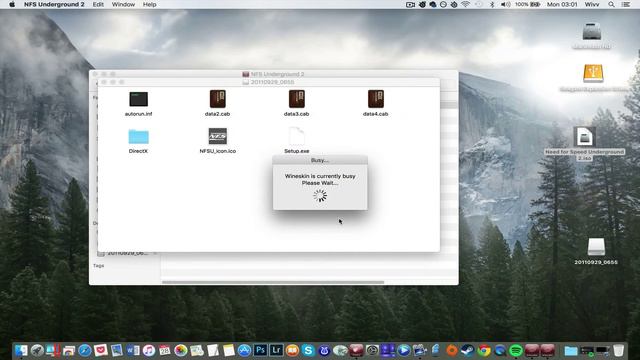Open Skype from the Dock
640x360 pixels.
[x=308, y=350]
